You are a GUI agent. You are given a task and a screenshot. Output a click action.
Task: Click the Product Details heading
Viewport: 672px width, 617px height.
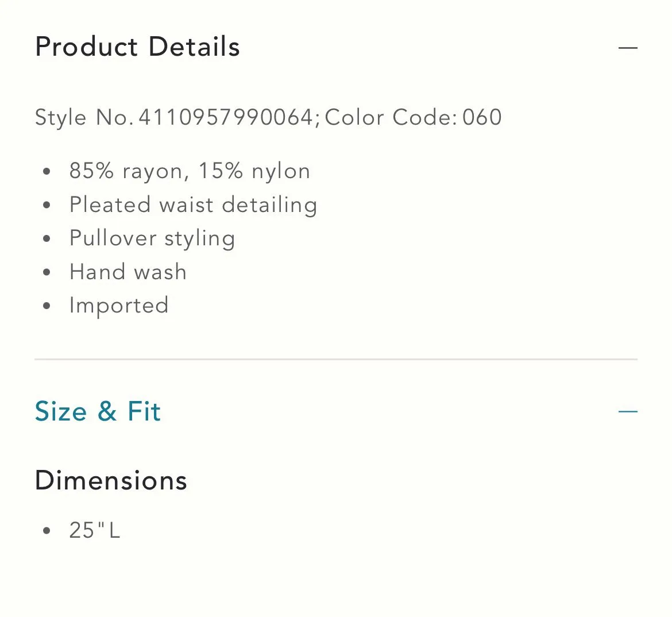point(137,47)
